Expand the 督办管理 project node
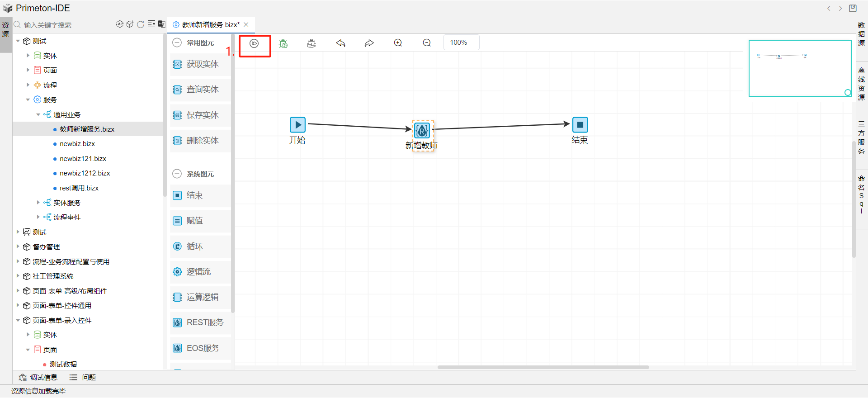The image size is (868, 398). click(18, 246)
